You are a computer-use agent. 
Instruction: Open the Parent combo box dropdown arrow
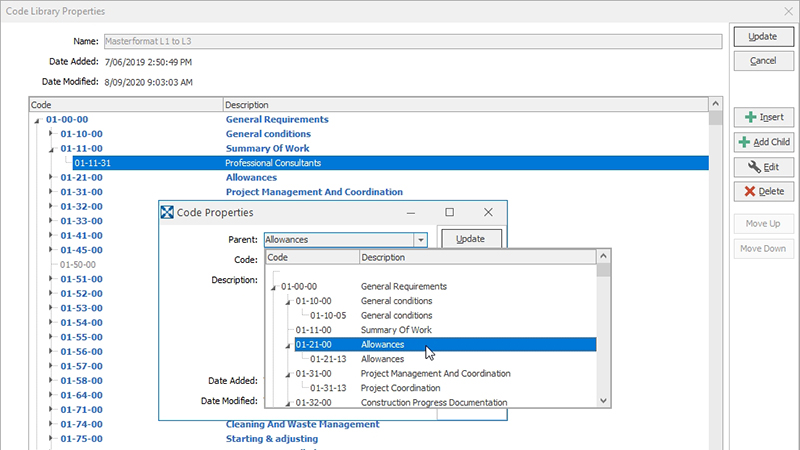(420, 240)
